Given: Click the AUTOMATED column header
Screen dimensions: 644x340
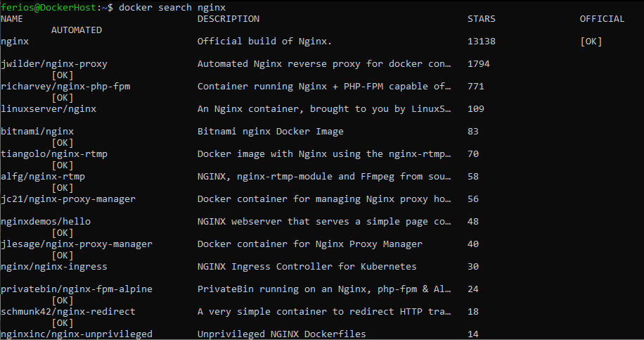Looking at the screenshot, I should (x=77, y=30).
